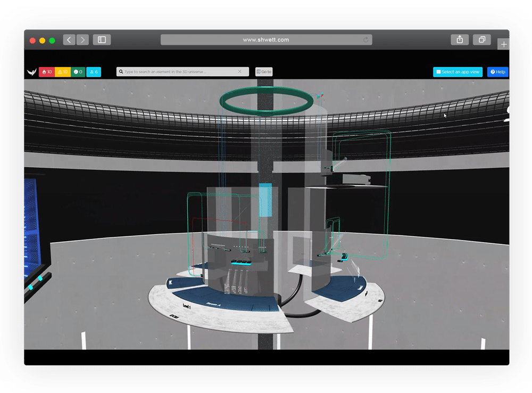Image resolution: width=532 pixels, height=393 pixels.
Task: Go forward in browser history
Action: [x=82, y=40]
